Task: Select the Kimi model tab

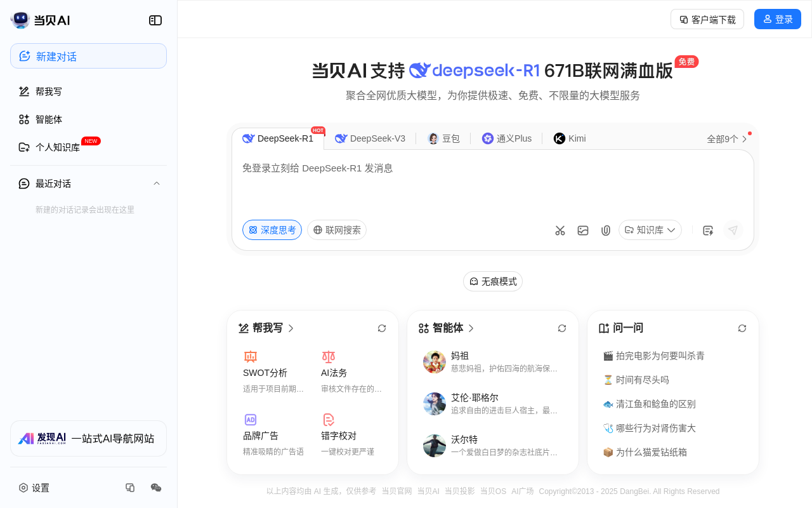Action: (x=570, y=138)
